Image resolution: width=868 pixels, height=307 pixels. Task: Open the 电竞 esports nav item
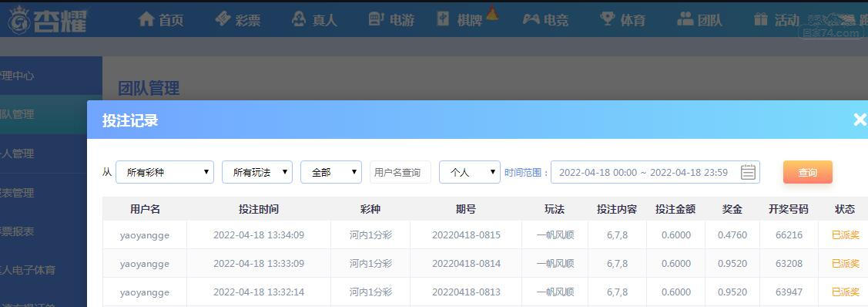pos(545,20)
